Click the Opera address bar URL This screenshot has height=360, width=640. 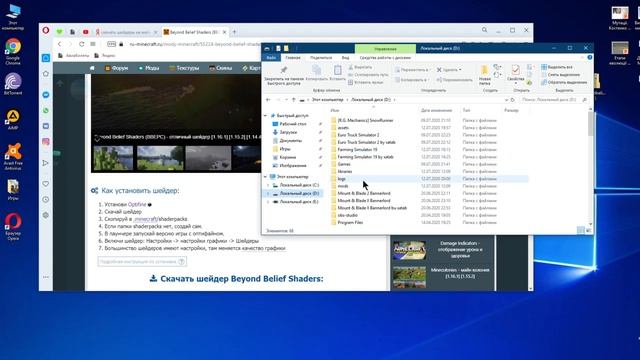196,44
